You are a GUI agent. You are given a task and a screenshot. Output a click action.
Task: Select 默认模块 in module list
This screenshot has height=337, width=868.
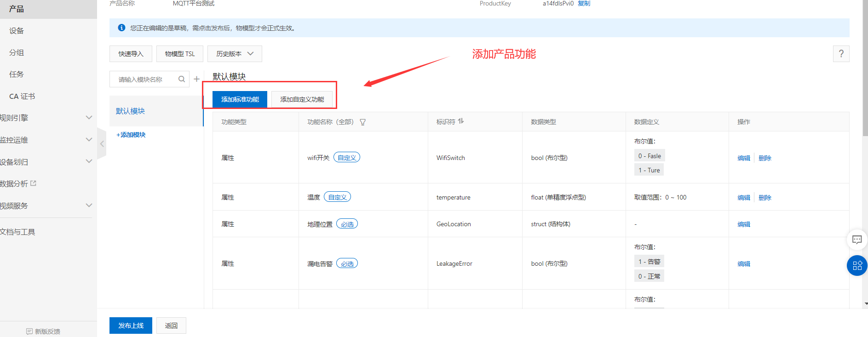pyautogui.click(x=156, y=111)
